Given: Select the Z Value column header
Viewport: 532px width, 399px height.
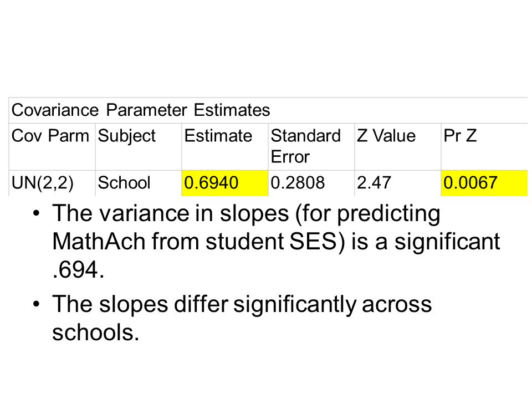Looking at the screenshot, I should click(x=386, y=136).
